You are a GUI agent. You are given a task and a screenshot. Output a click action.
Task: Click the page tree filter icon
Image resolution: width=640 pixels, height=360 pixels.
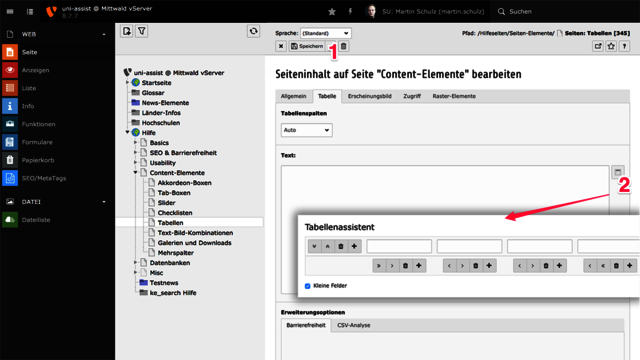142,31
